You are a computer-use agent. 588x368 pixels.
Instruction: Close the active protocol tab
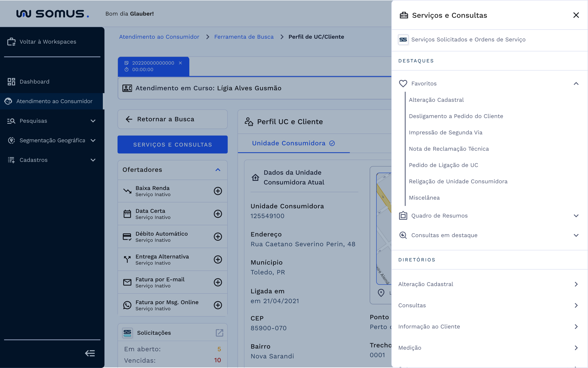180,63
